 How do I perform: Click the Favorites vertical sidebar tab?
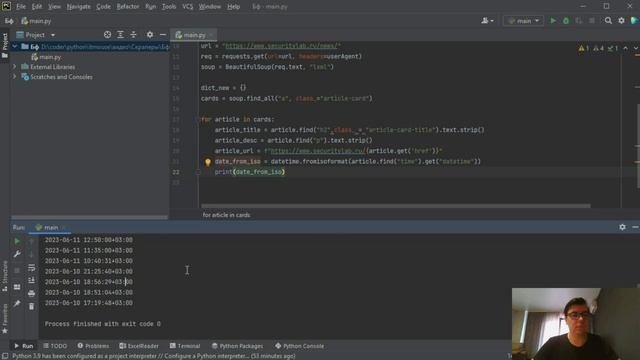[5, 319]
